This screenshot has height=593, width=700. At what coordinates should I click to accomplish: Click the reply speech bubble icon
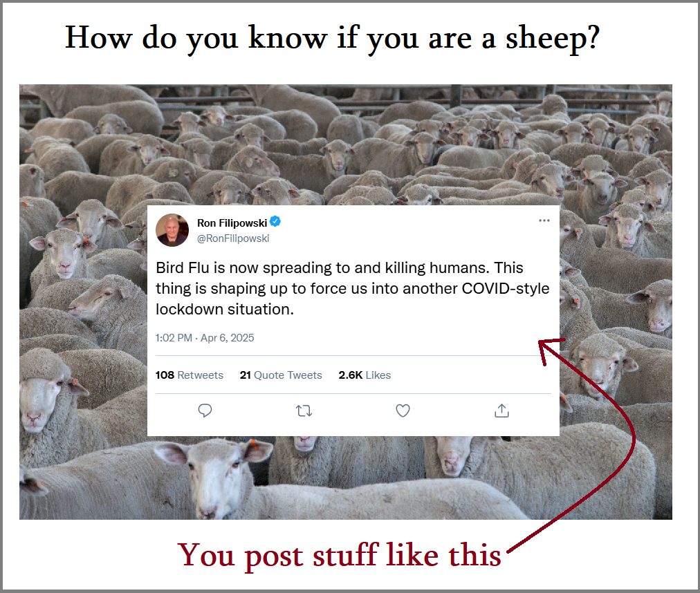[205, 411]
